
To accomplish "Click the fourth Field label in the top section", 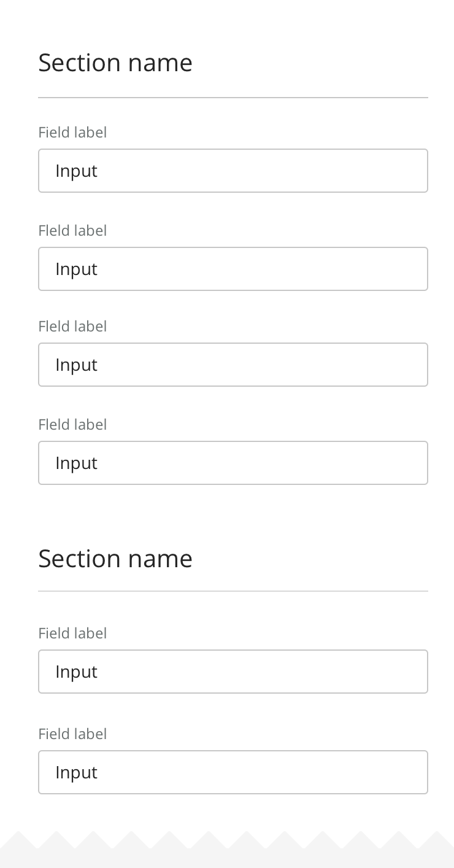I will click(x=72, y=425).
